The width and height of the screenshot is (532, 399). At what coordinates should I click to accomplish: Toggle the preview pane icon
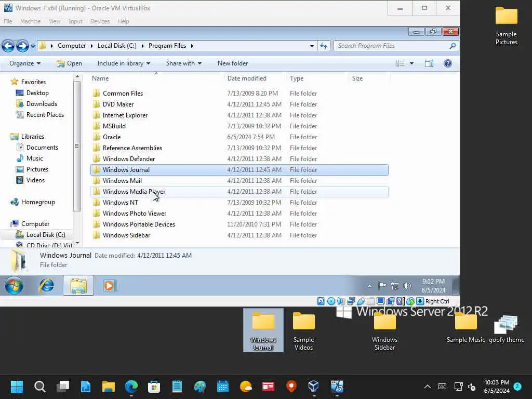tap(429, 63)
